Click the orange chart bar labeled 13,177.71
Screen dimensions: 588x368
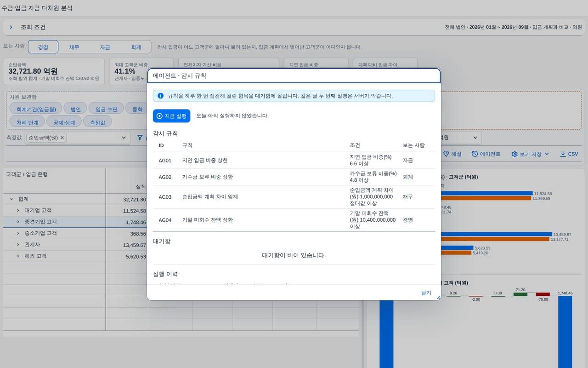495,239
